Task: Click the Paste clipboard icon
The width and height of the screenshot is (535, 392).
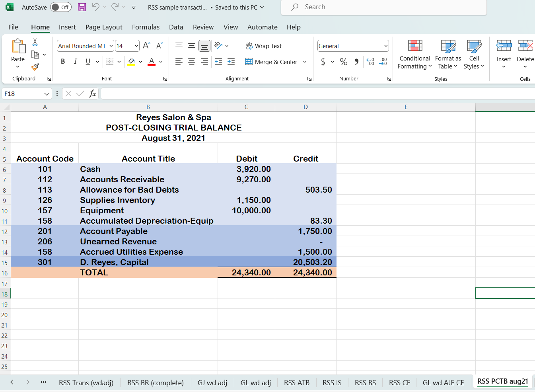Action: (x=18, y=46)
